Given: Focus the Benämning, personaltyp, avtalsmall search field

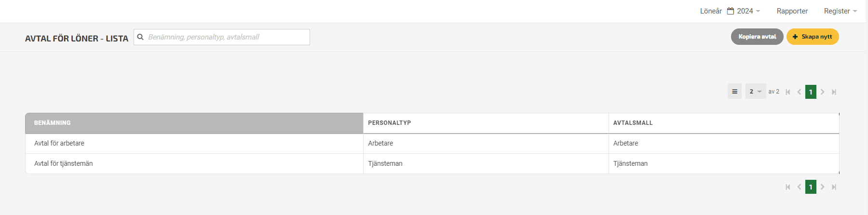Looking at the screenshot, I should point(222,37).
